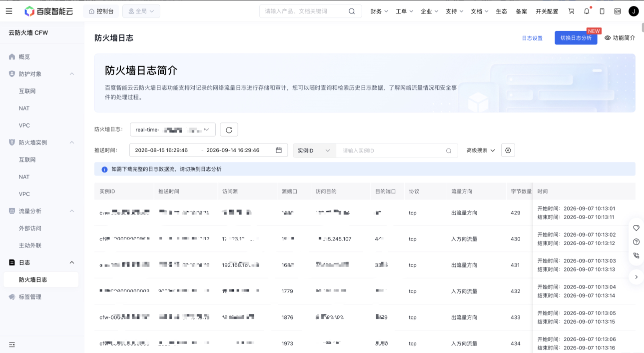This screenshot has width=644, height=353.
Task: Open 外部访问 in sidebar
Action: click(x=30, y=228)
